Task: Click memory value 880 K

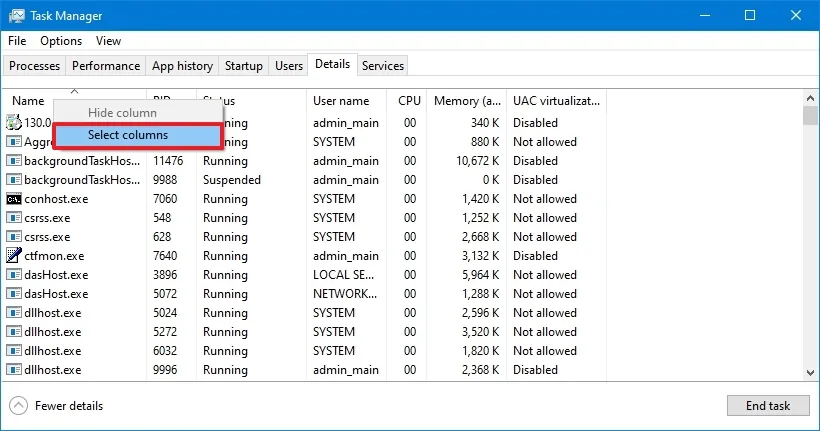Action: pyautogui.click(x=485, y=142)
